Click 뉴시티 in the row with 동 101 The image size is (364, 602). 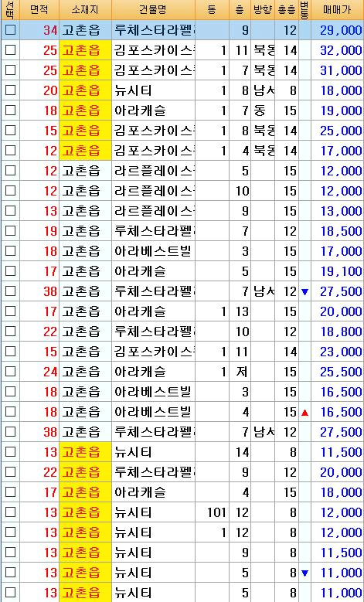pyautogui.click(x=133, y=512)
